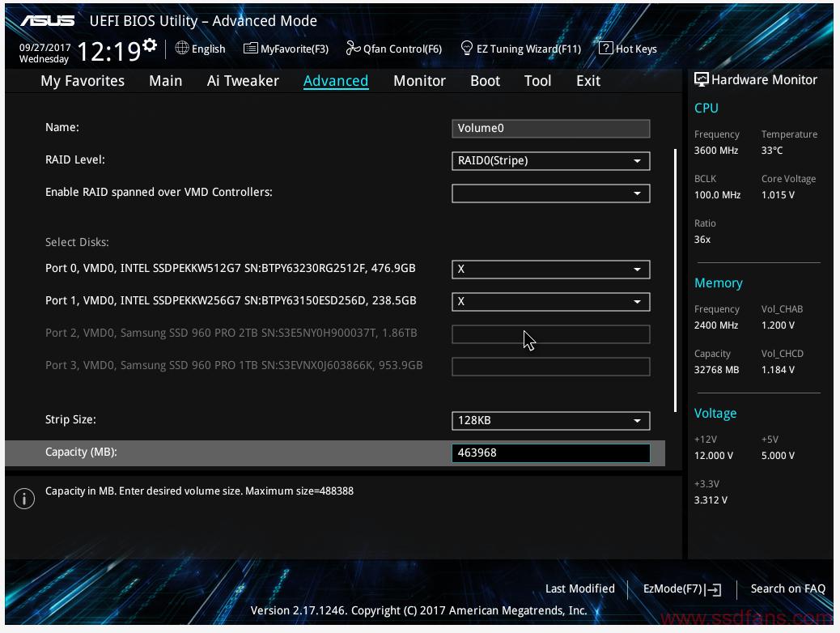
Task: Click the vertical scrollbar of settings list
Action: [x=675, y=280]
